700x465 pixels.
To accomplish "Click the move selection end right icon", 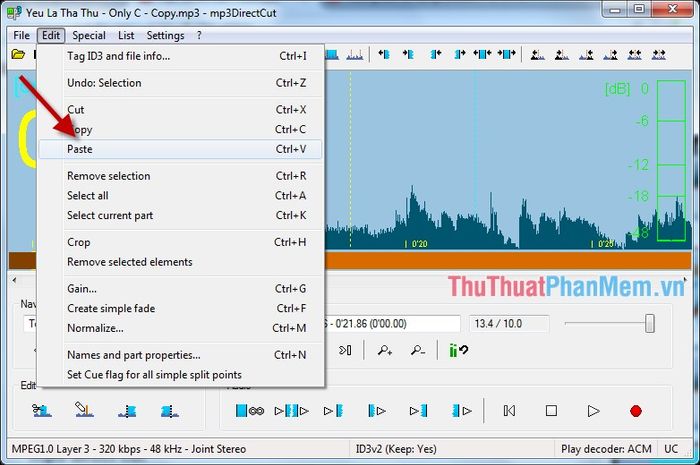I will [459, 54].
